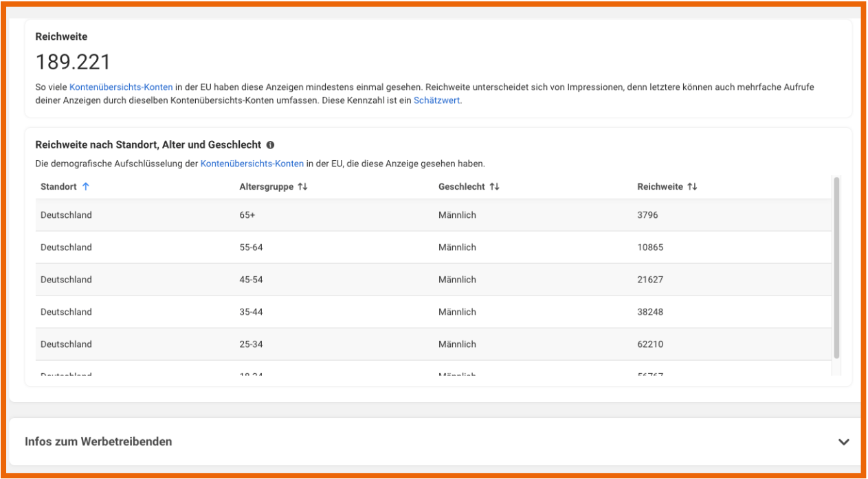Open Kontenübersichts-Konten link in the Reichweite summary

[121, 88]
